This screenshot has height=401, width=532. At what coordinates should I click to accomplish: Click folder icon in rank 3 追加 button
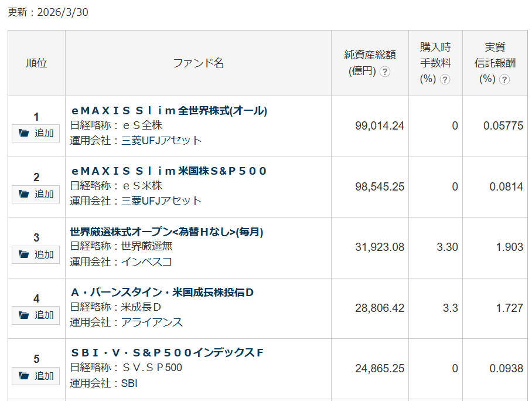24,254
